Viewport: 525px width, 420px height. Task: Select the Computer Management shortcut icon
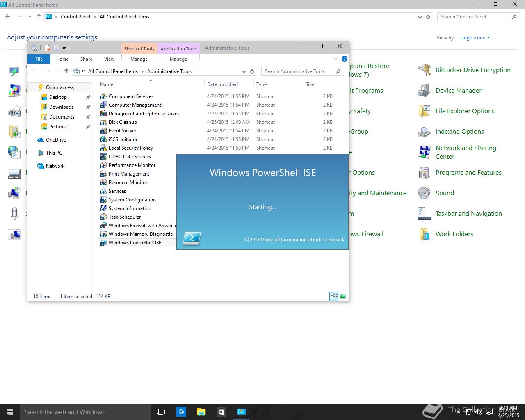pyautogui.click(x=104, y=105)
